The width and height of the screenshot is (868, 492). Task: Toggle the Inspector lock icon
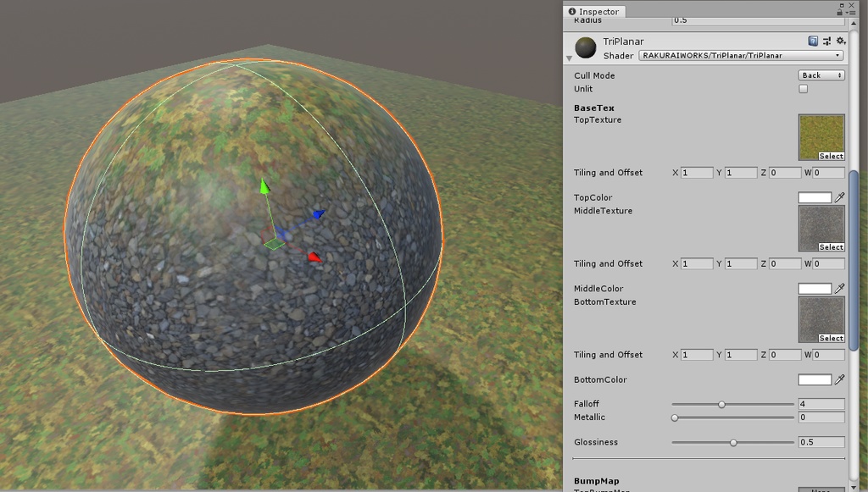point(840,12)
